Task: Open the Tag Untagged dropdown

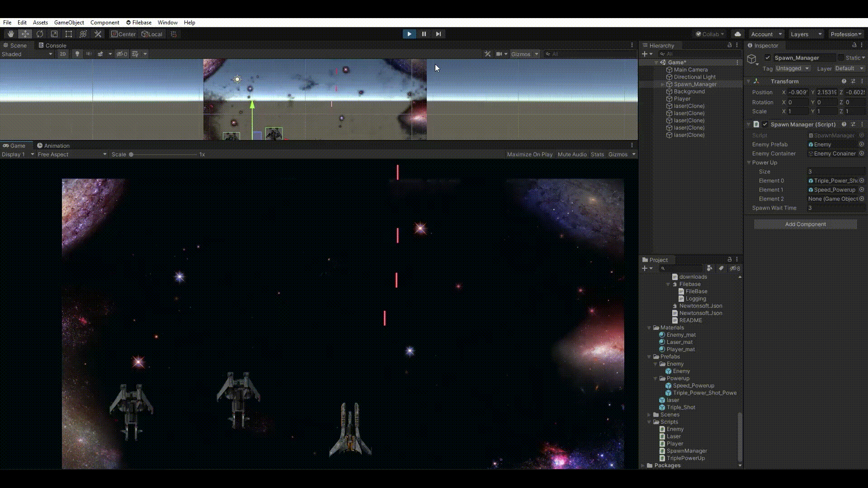Action: 792,68
